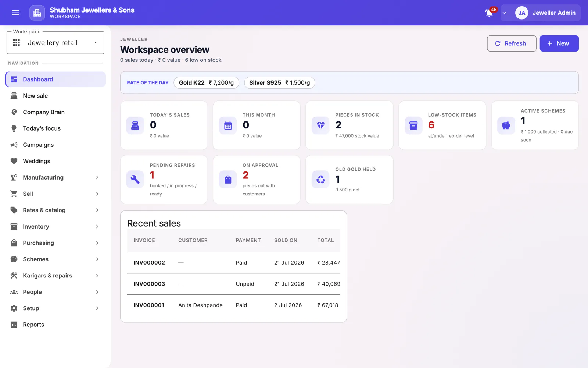Click the Rates & catalog tag icon
588x368 pixels.
tap(14, 210)
